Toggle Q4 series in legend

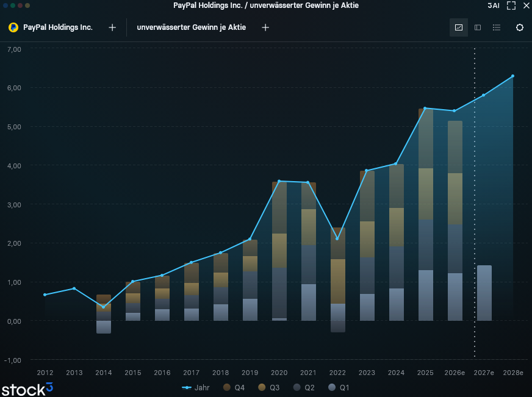[234, 387]
